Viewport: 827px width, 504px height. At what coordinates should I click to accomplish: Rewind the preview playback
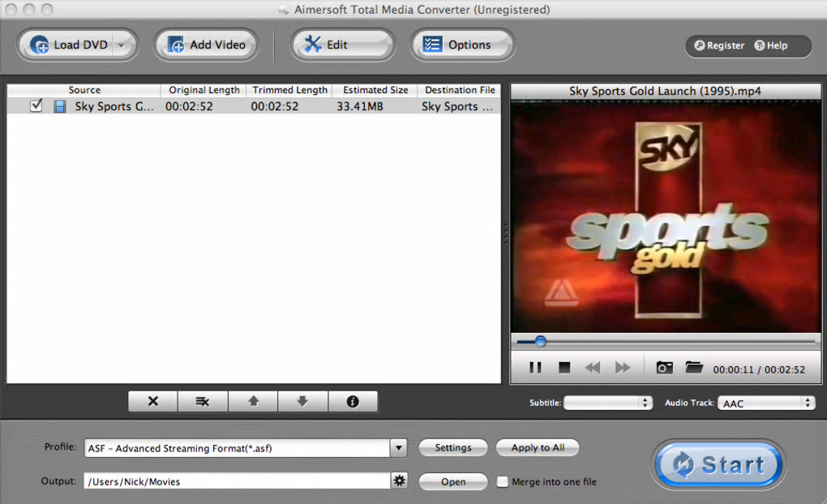pyautogui.click(x=593, y=367)
